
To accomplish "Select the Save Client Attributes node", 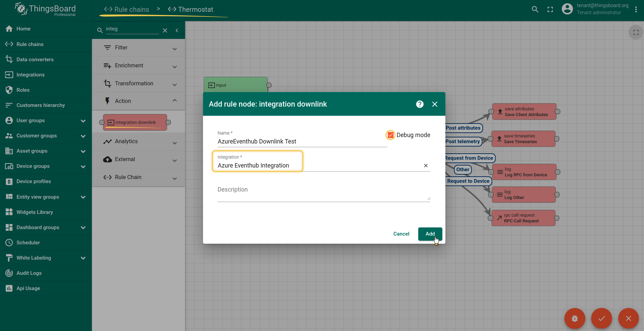I will click(x=524, y=112).
